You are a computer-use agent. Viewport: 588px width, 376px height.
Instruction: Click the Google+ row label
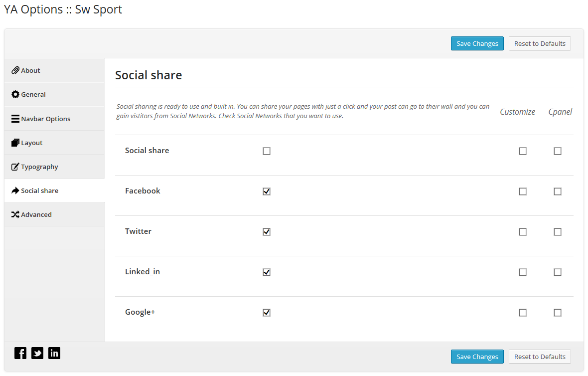tap(140, 312)
